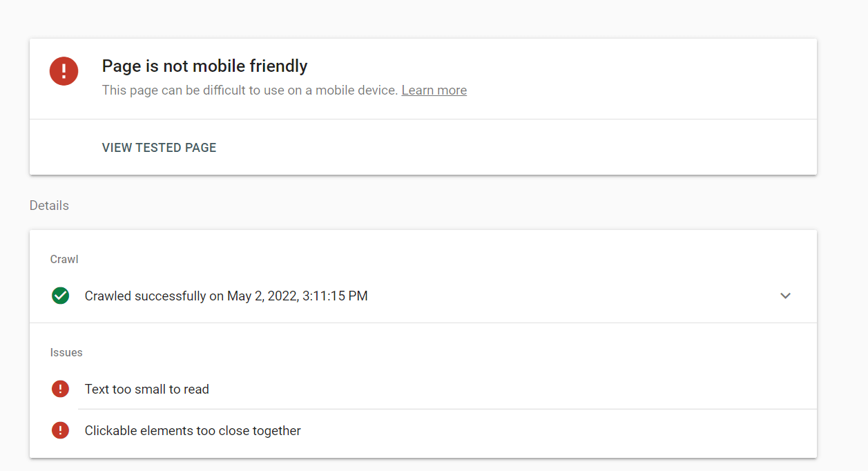Click the green checkmark crawl status icon
Screen dimensions: 868x471
(x=61, y=296)
